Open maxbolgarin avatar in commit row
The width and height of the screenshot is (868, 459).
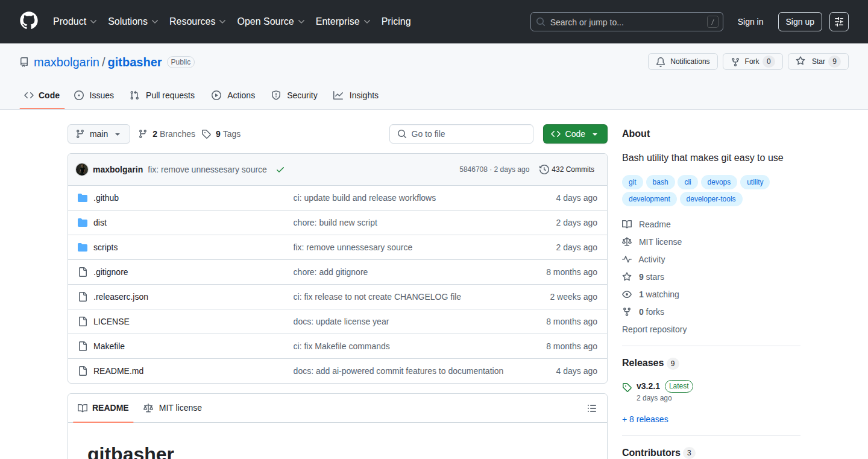82,169
